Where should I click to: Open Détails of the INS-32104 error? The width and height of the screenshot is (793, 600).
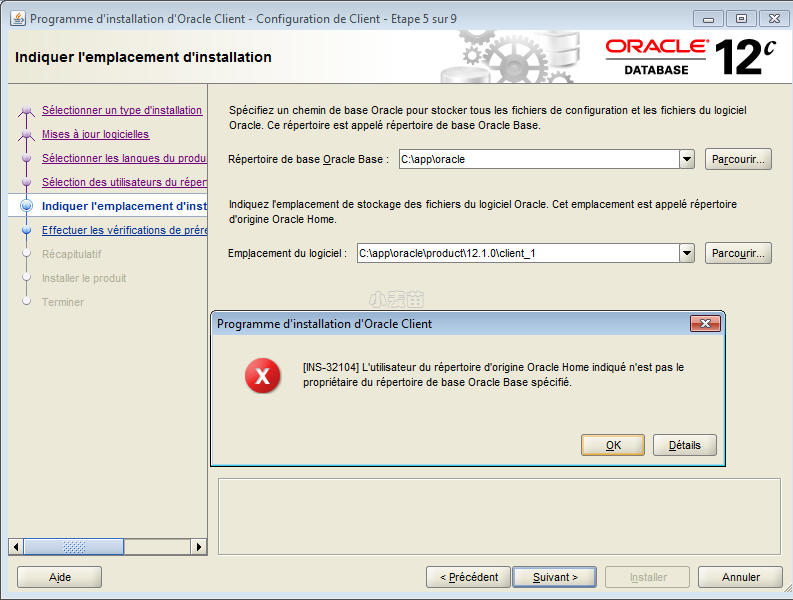coord(684,445)
